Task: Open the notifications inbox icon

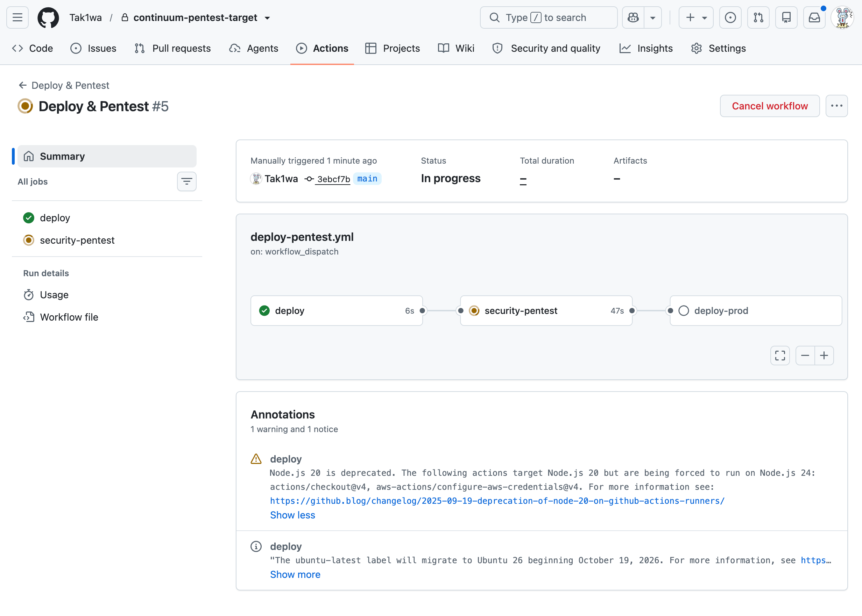Action: tap(814, 17)
